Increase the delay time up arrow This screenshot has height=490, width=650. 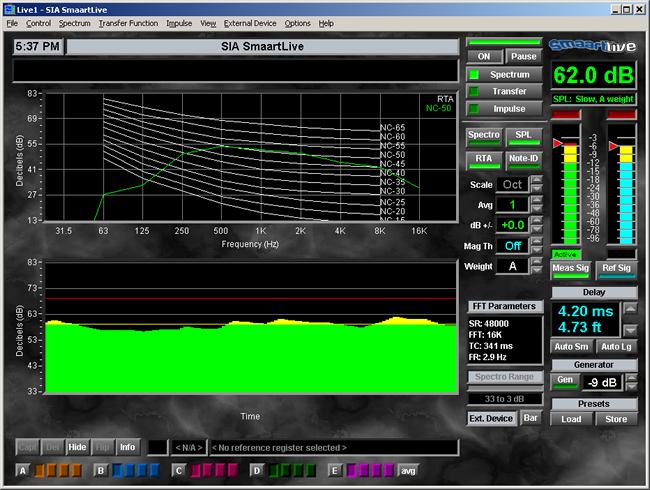click(631, 308)
